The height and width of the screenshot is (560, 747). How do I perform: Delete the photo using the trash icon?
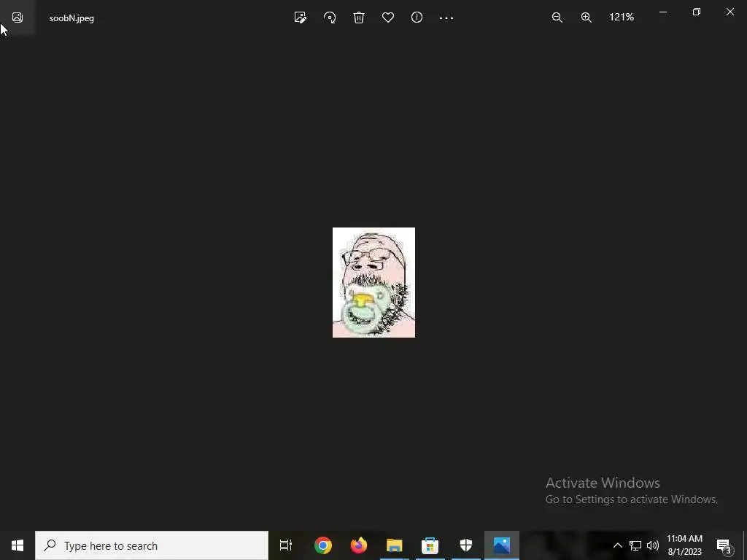click(359, 17)
